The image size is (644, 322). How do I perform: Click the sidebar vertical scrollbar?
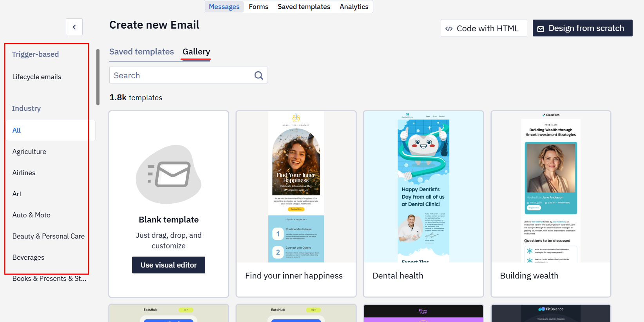98,77
